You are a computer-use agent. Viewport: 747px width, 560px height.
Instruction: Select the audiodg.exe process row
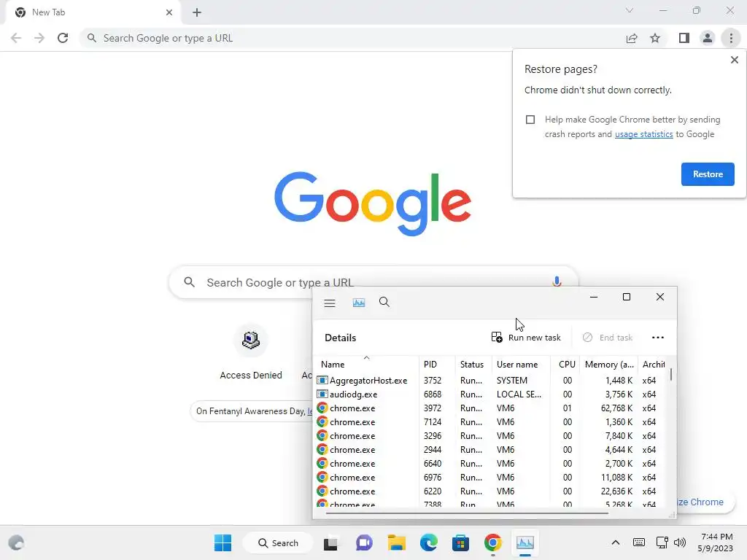click(491, 394)
